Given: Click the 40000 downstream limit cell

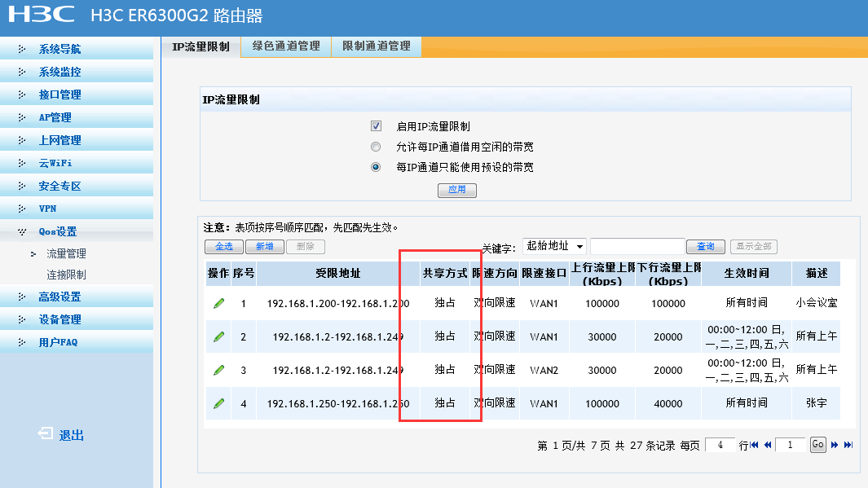Looking at the screenshot, I should pos(668,404).
